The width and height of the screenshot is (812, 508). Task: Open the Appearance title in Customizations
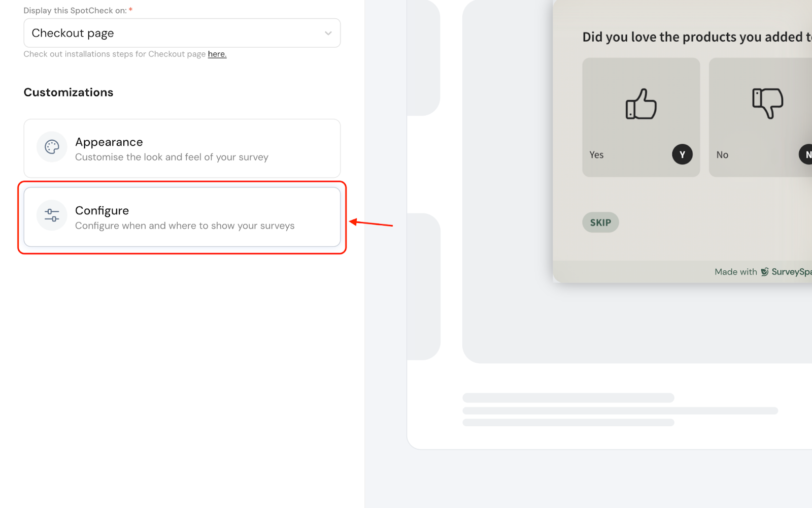[x=109, y=142]
